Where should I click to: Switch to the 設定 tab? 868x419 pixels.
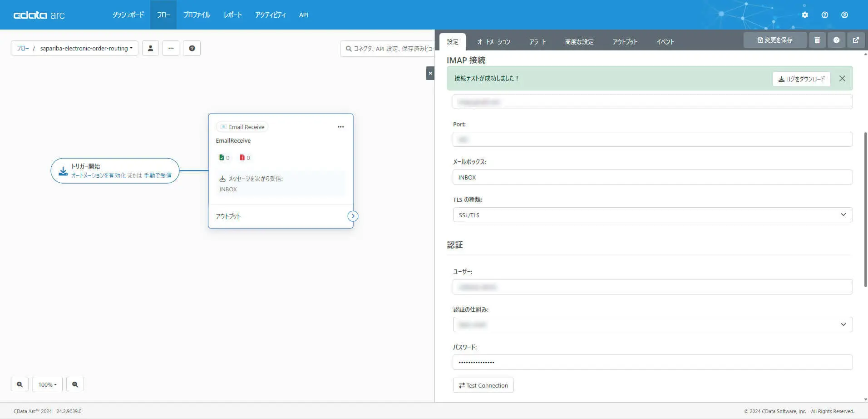point(453,42)
